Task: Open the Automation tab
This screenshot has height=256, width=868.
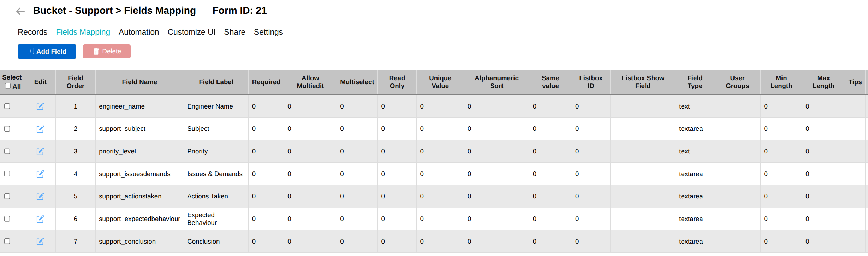Action: pyautogui.click(x=139, y=32)
